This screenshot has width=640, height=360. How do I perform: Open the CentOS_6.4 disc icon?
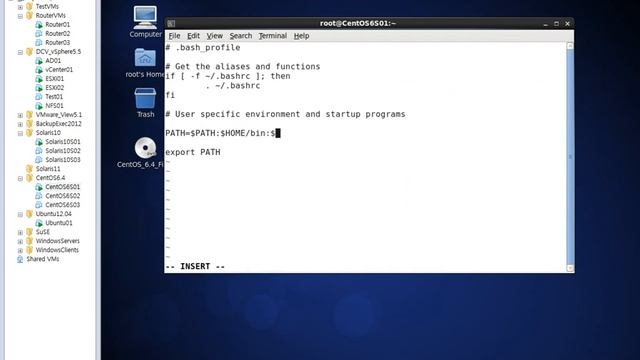tap(145, 148)
